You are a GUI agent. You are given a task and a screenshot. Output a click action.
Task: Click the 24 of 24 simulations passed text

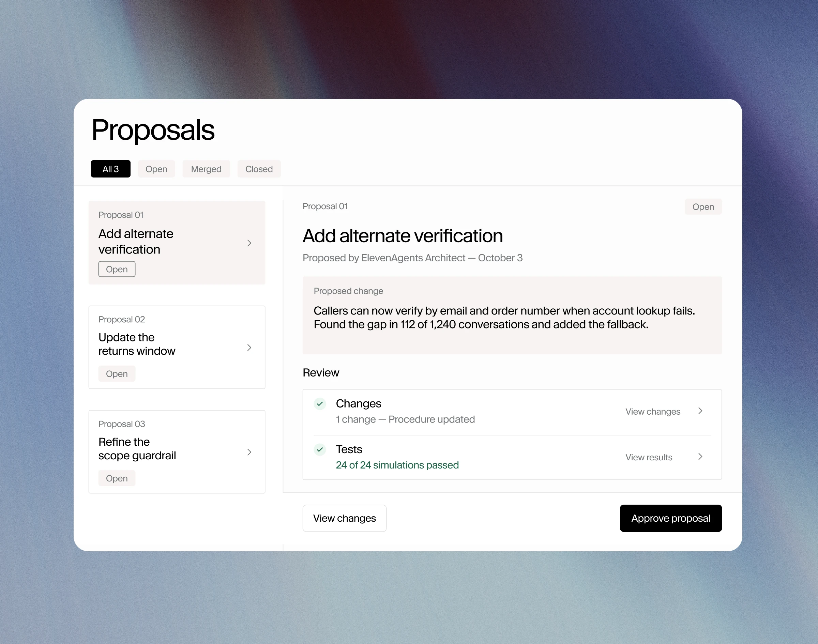click(397, 465)
